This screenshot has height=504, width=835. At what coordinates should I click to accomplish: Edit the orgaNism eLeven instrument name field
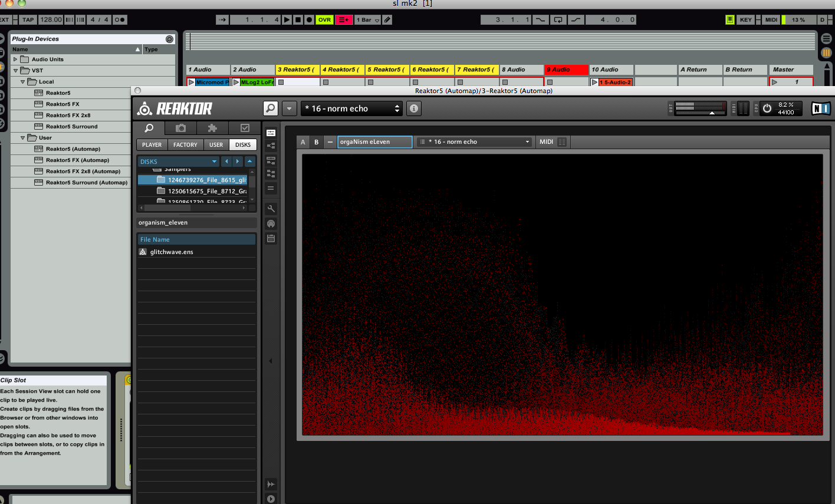tap(375, 142)
